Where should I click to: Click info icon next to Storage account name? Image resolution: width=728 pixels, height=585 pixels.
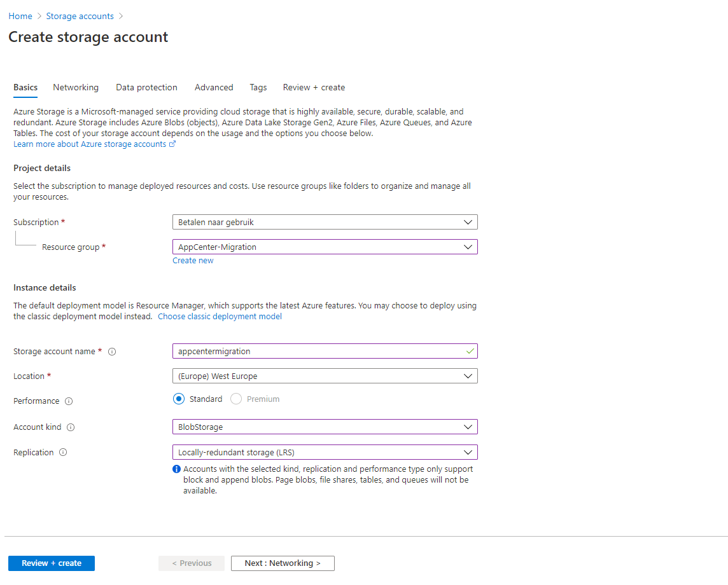(112, 352)
